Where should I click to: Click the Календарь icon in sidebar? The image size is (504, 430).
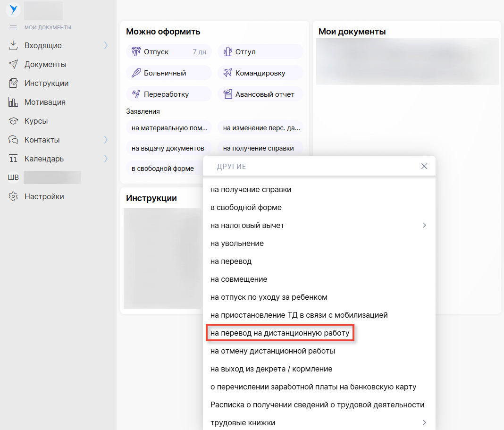[x=13, y=159]
